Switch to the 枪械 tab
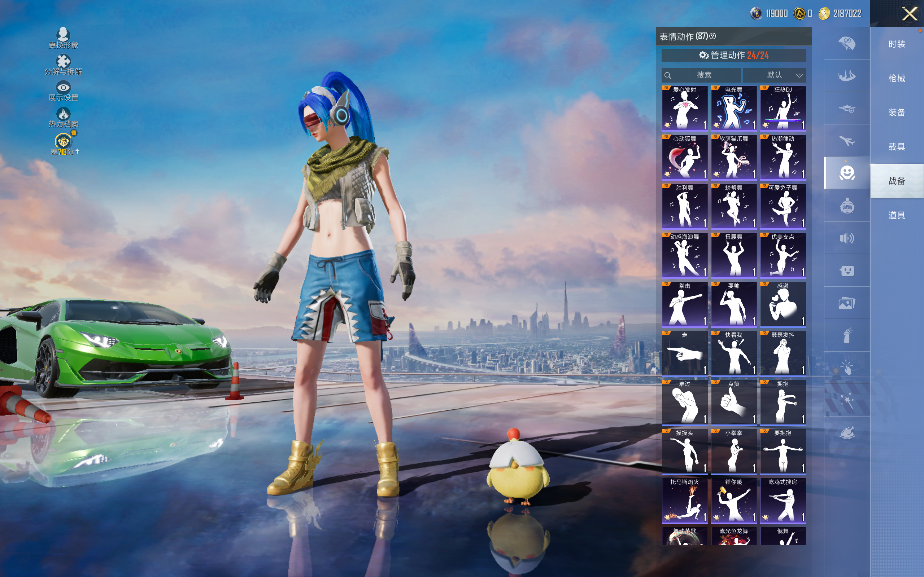The height and width of the screenshot is (577, 924). (897, 78)
